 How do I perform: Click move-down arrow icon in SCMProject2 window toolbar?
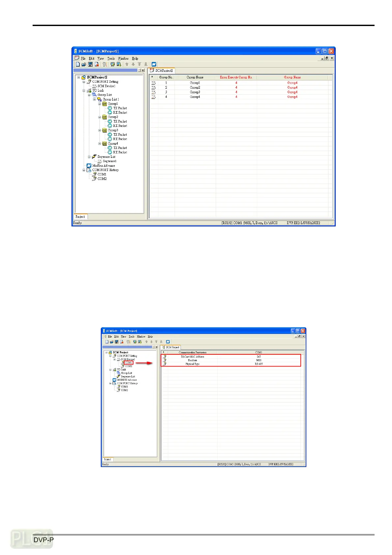tap(133, 64)
